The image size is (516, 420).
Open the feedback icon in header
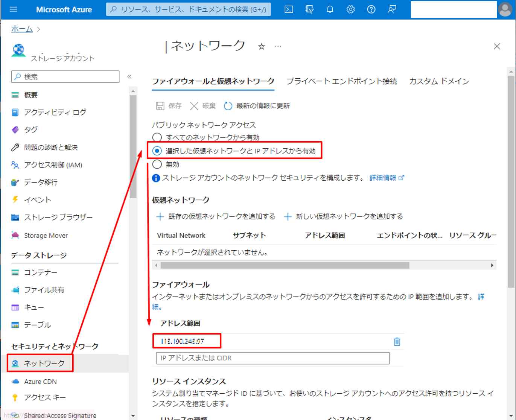click(x=392, y=9)
